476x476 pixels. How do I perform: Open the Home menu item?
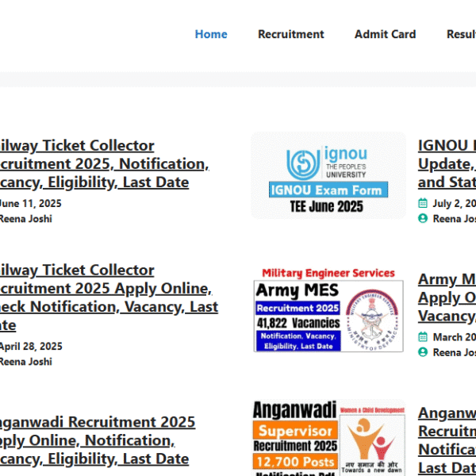pyautogui.click(x=211, y=34)
